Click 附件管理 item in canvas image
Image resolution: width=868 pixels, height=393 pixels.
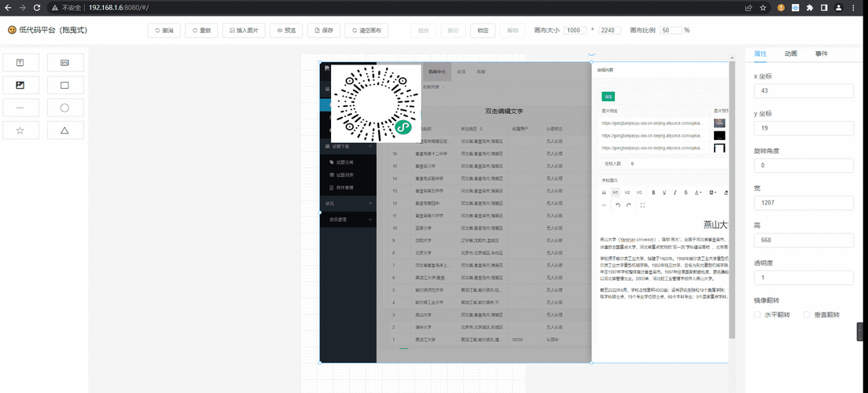349,188
